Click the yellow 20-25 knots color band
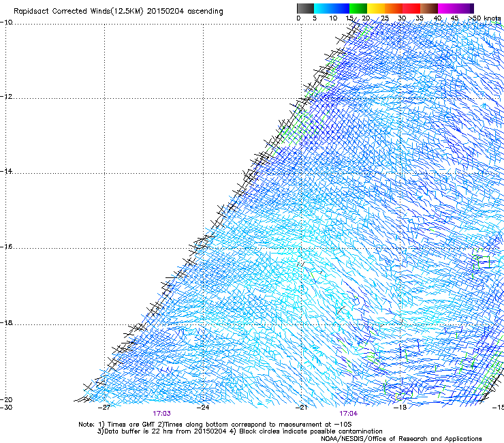The height and width of the screenshot is (443, 504). tap(376, 8)
